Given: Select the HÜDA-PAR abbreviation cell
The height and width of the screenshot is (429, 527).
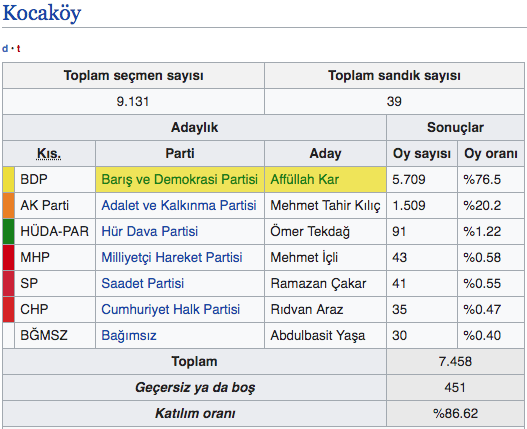Looking at the screenshot, I should [x=55, y=231].
